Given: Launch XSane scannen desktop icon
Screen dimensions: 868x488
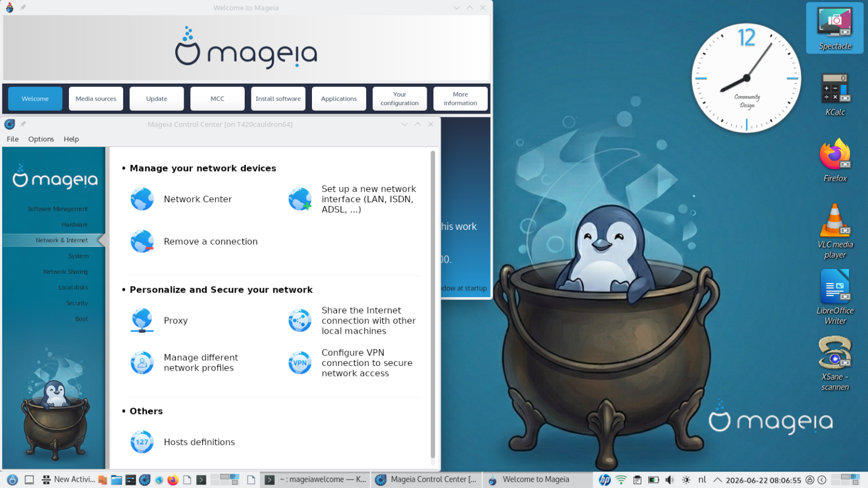Looking at the screenshot, I should (835, 363).
